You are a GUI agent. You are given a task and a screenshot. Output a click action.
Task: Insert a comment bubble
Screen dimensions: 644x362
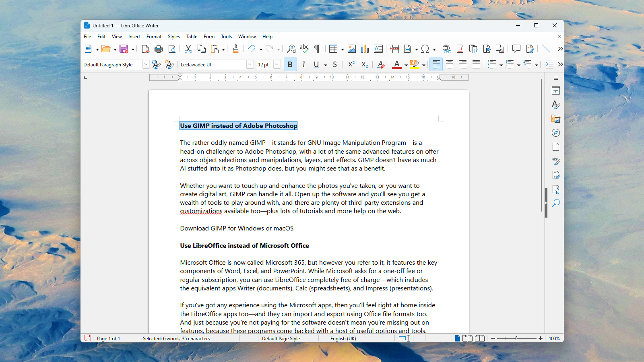pos(516,49)
